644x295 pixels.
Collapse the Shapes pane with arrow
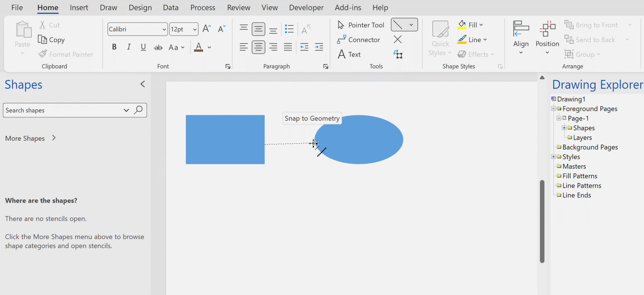point(142,84)
